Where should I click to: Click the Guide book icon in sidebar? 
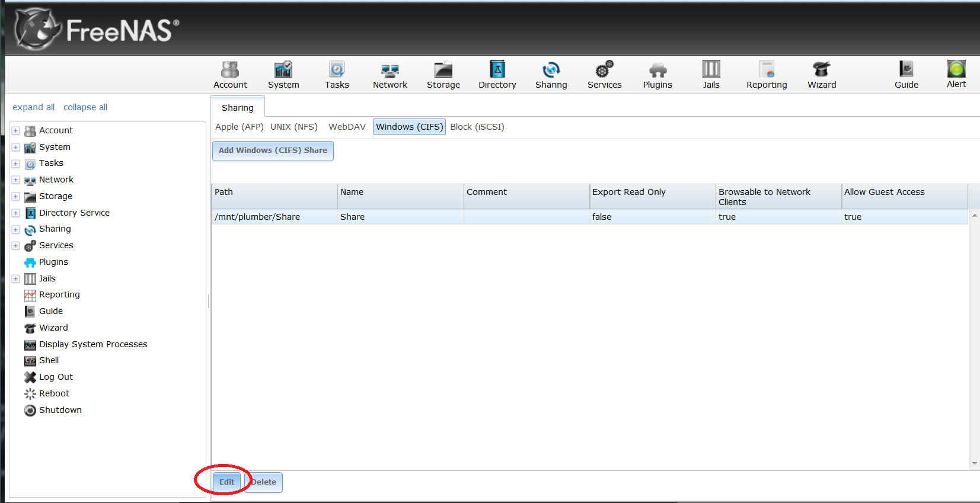click(30, 312)
